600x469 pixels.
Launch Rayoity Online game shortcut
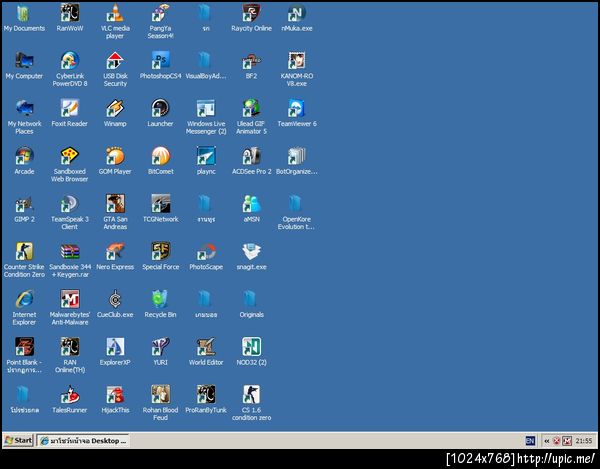[x=251, y=18]
